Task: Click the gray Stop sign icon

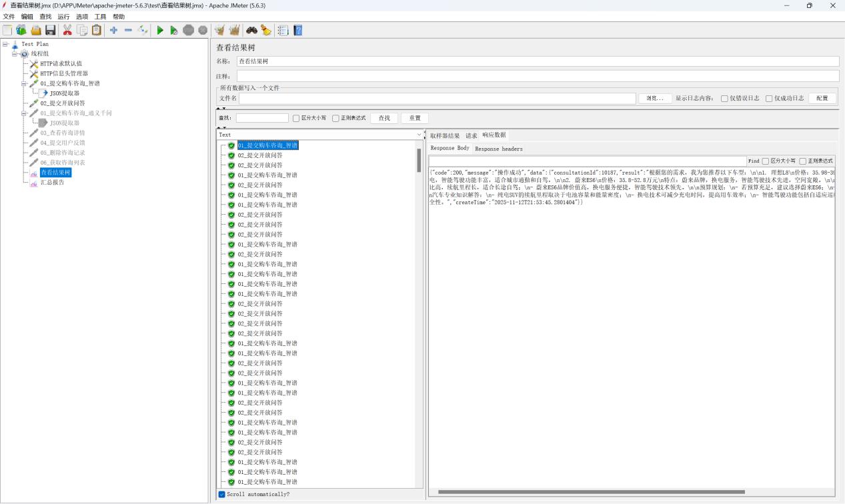Action: point(189,30)
